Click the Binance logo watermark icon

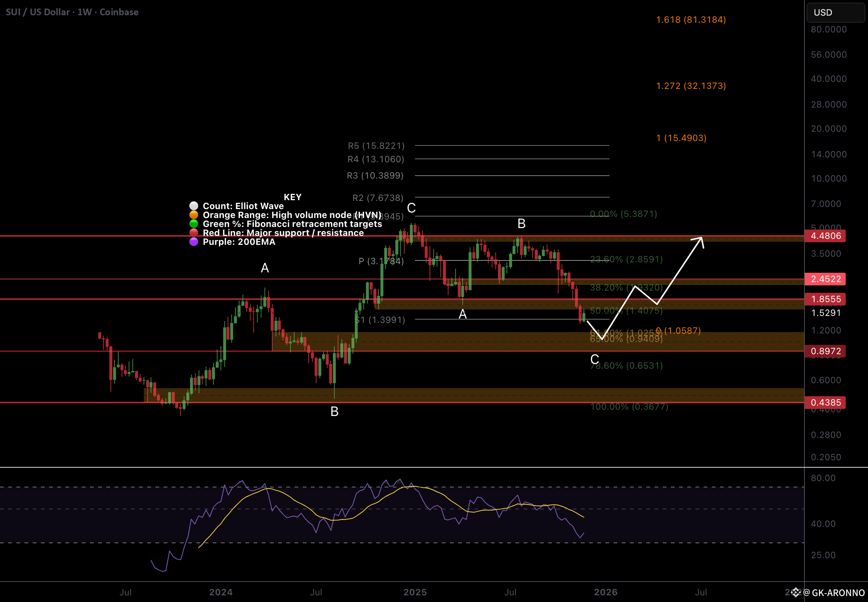795,592
